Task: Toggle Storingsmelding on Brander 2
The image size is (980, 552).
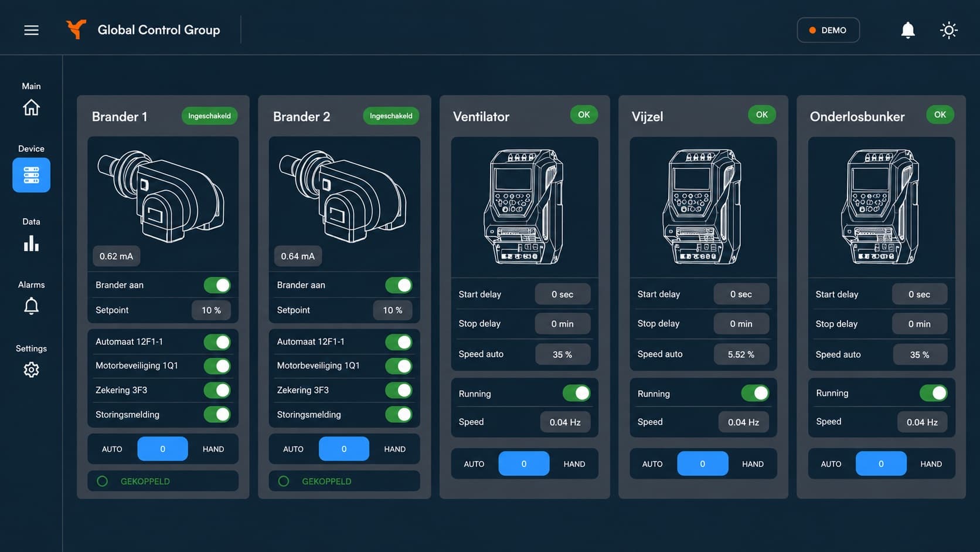Action: pos(399,415)
